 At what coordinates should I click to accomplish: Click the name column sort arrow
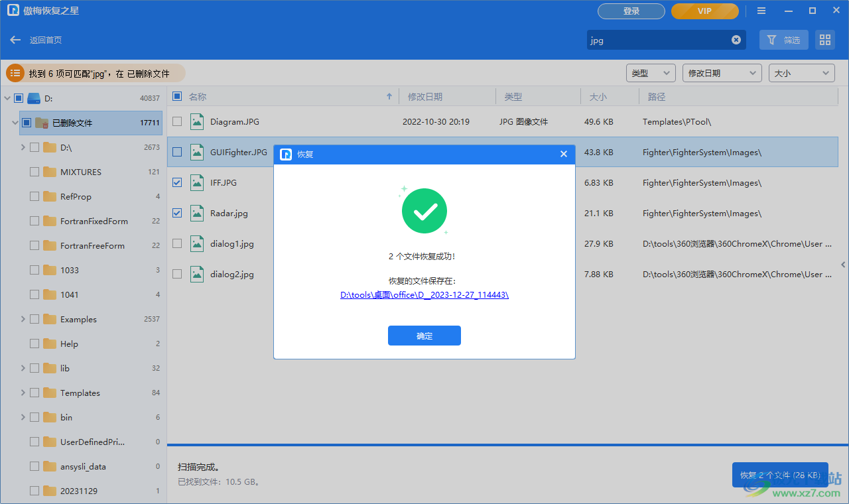(389, 97)
